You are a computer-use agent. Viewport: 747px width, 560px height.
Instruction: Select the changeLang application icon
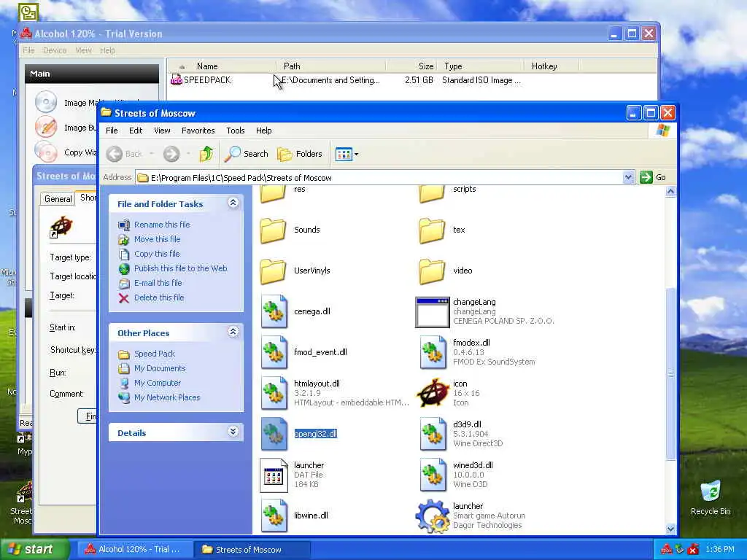tap(432, 312)
